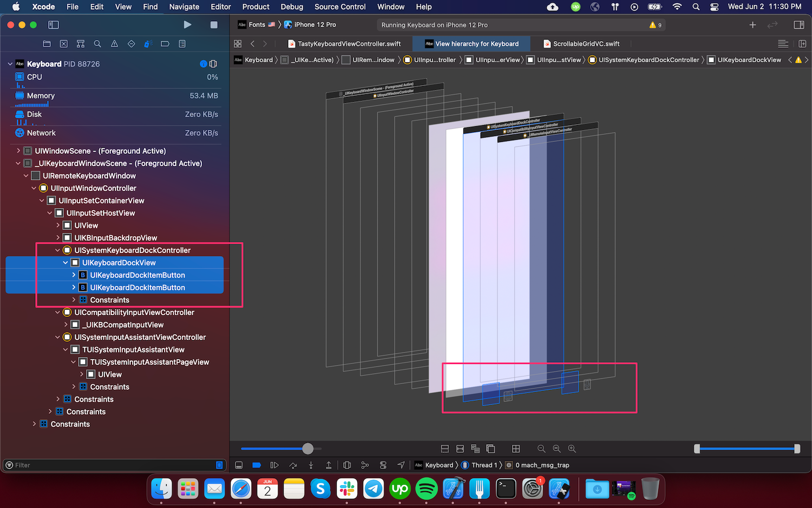This screenshot has width=812, height=508.
Task: Open the Breakpoint navigator
Action: click(165, 44)
